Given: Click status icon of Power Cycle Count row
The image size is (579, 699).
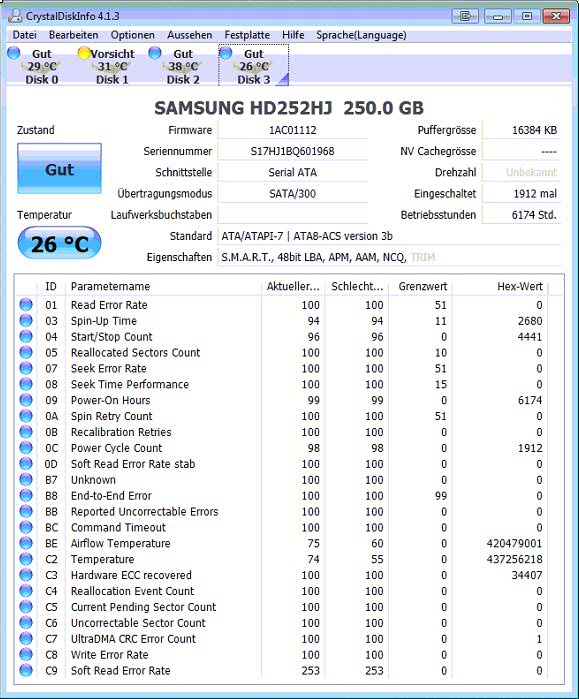Looking at the screenshot, I should tap(26, 448).
